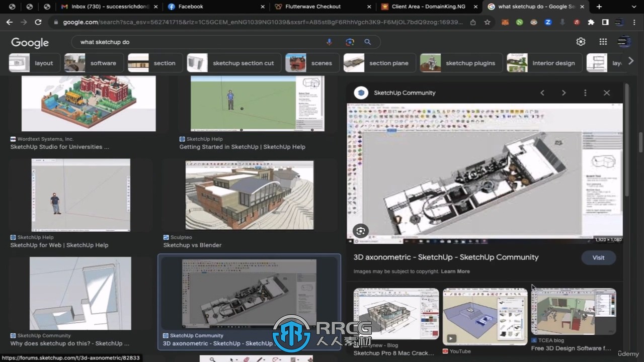Open the green N extension
Viewport: 644px width, 362px height.
(520, 22)
